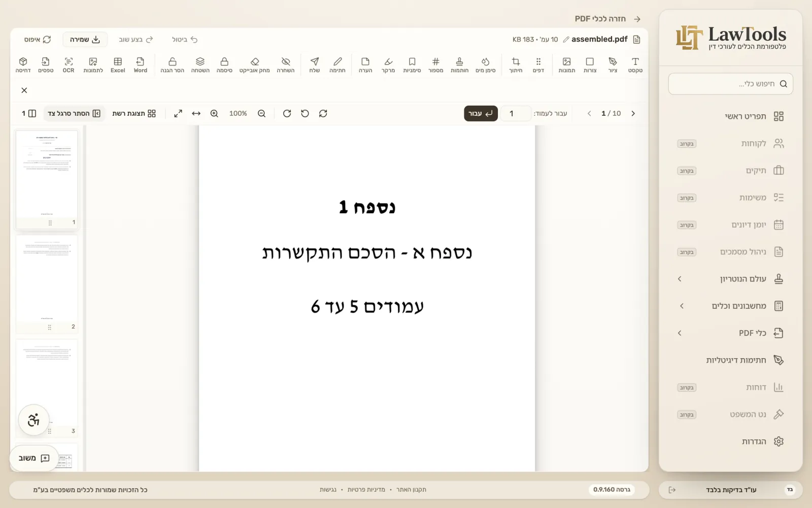Open הגדרות (Settings) in the sidebar
The height and width of the screenshot is (508, 812).
pyautogui.click(x=731, y=441)
